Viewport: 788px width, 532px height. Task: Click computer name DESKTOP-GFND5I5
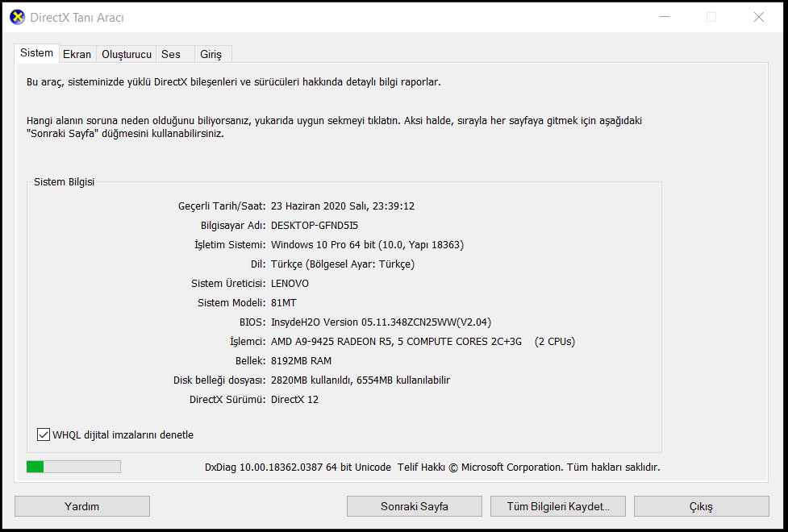tap(315, 225)
